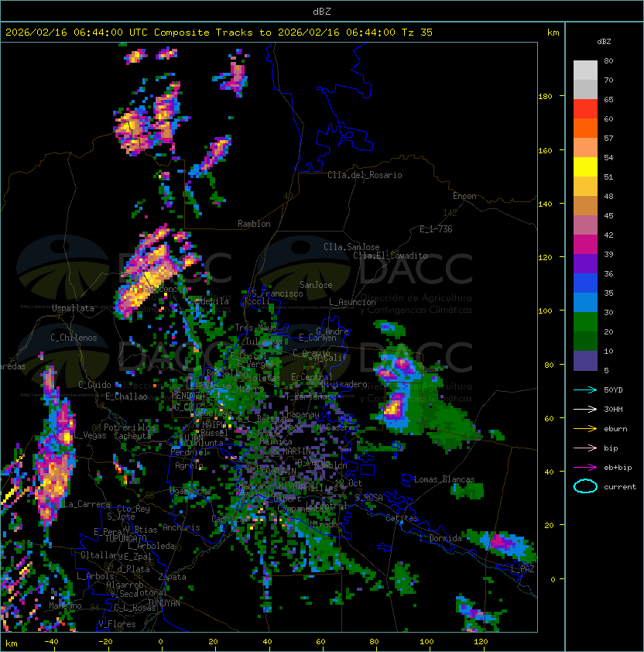Click the 'Anchoris' map label
Screen dimensions: 644x652
[181, 527]
